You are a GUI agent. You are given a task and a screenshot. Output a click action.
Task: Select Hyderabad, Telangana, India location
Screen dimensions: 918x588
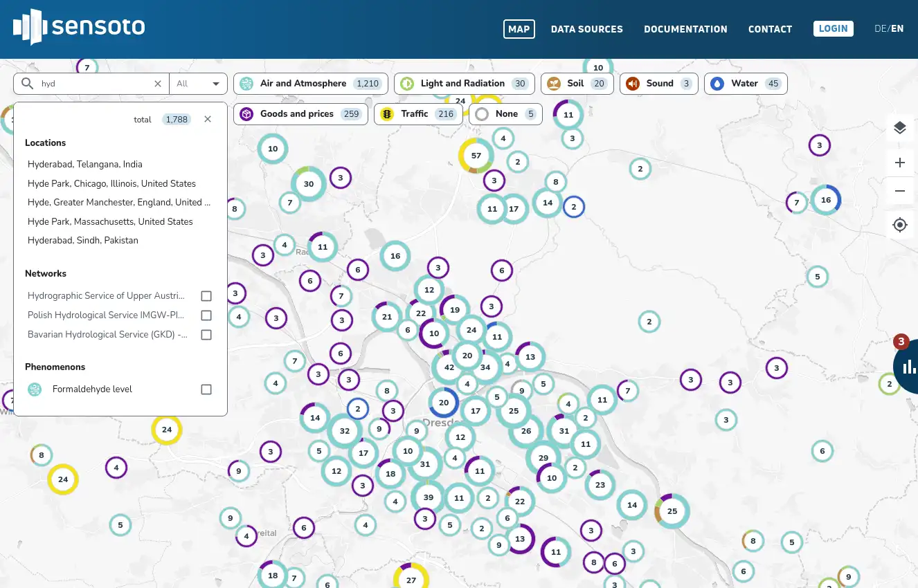(85, 165)
